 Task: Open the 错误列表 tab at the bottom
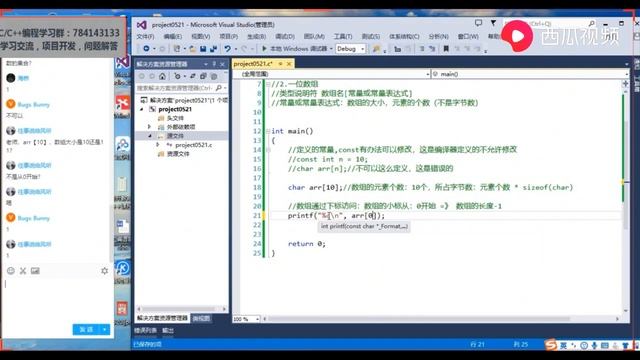(x=146, y=330)
